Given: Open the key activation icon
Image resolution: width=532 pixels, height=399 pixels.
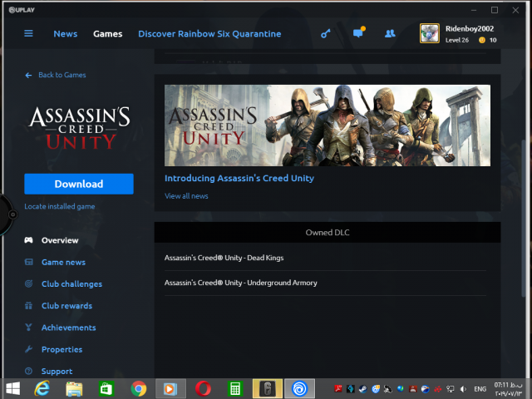Looking at the screenshot, I should click(326, 33).
